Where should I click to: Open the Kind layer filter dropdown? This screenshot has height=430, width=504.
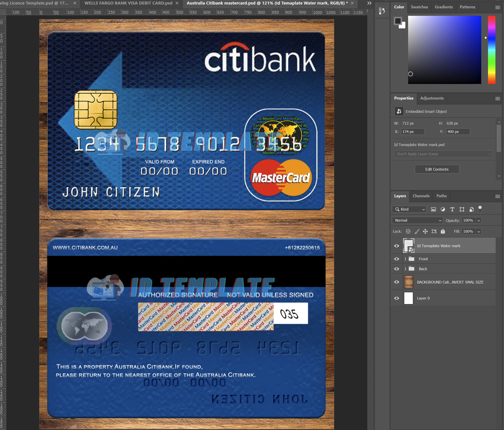coord(409,209)
